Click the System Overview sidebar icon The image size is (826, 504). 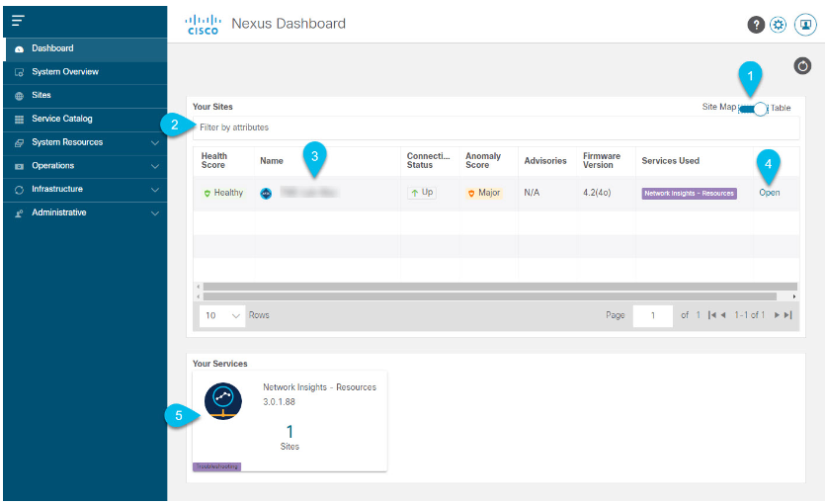(20, 72)
